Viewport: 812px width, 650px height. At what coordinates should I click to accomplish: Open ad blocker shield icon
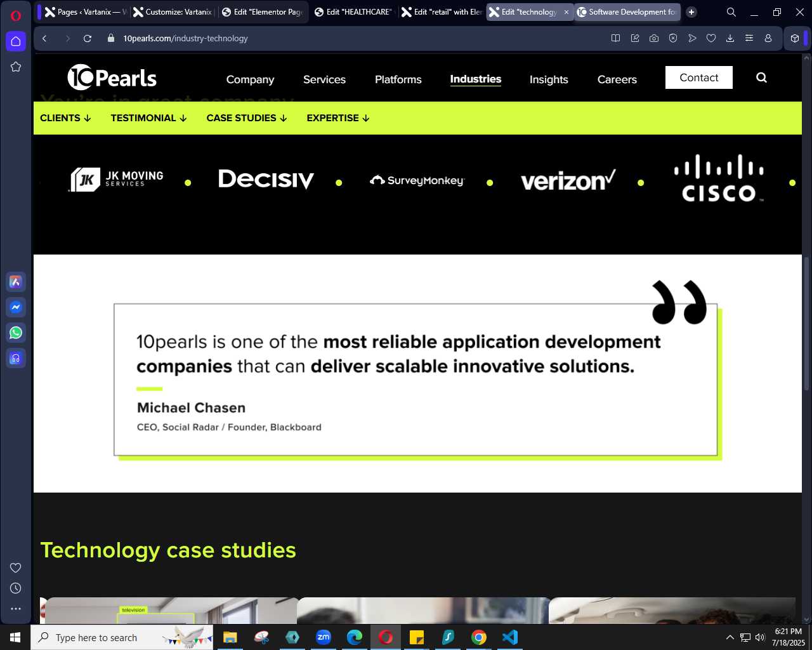(x=673, y=38)
